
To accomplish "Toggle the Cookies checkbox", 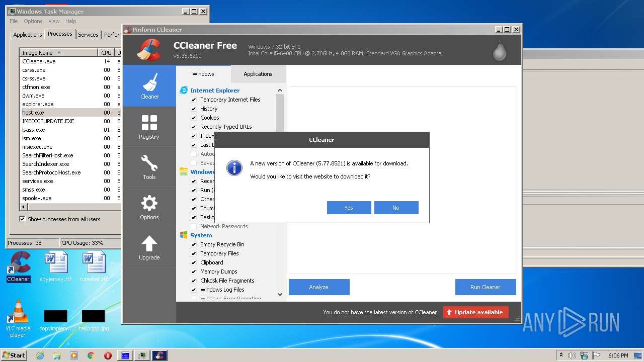I will (194, 118).
